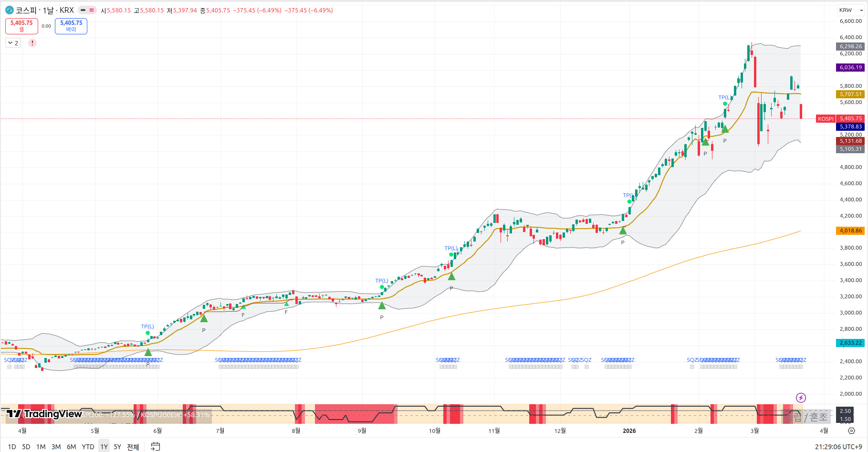This screenshot has height=452, width=868.
Task: Open the go-to-date calendar icon
Action: coord(156,447)
